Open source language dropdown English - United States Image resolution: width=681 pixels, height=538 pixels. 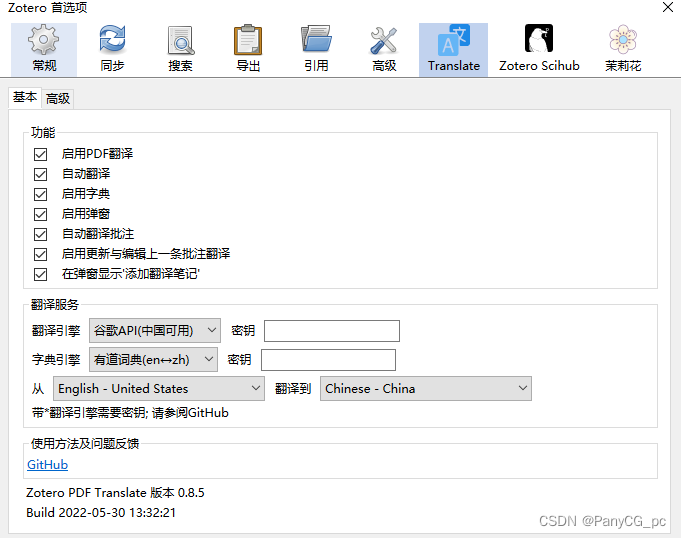[x=159, y=388]
